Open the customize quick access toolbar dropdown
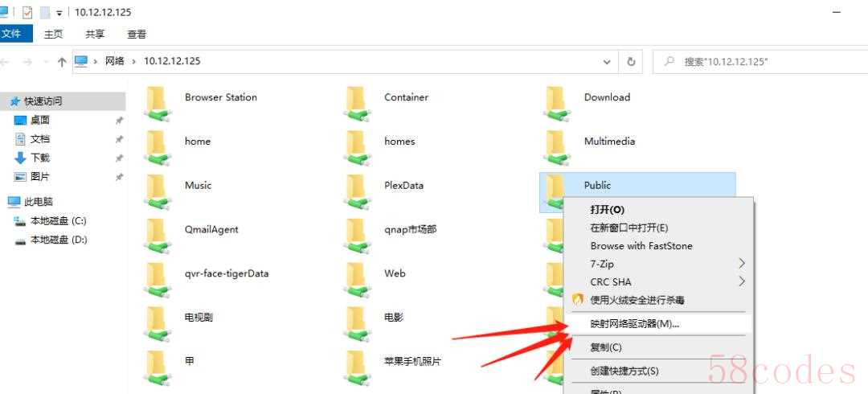868x394 pixels. point(59,14)
